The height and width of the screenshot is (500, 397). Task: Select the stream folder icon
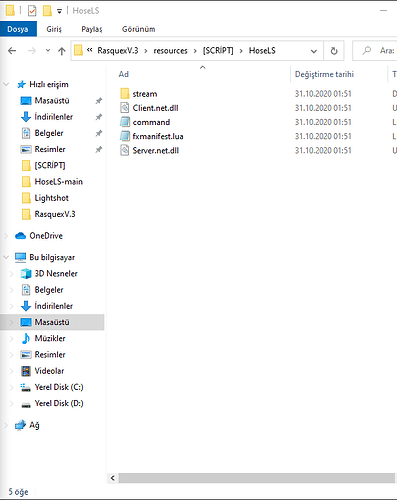pyautogui.click(x=125, y=93)
